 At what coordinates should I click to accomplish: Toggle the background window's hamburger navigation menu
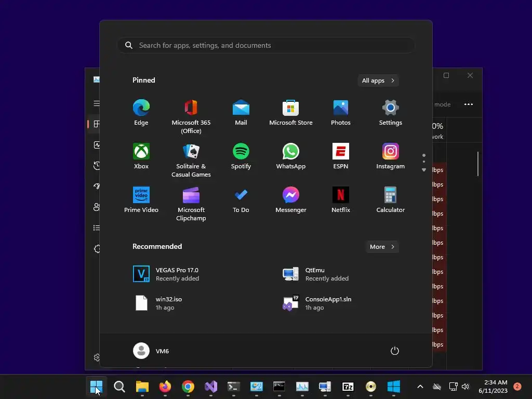96,103
